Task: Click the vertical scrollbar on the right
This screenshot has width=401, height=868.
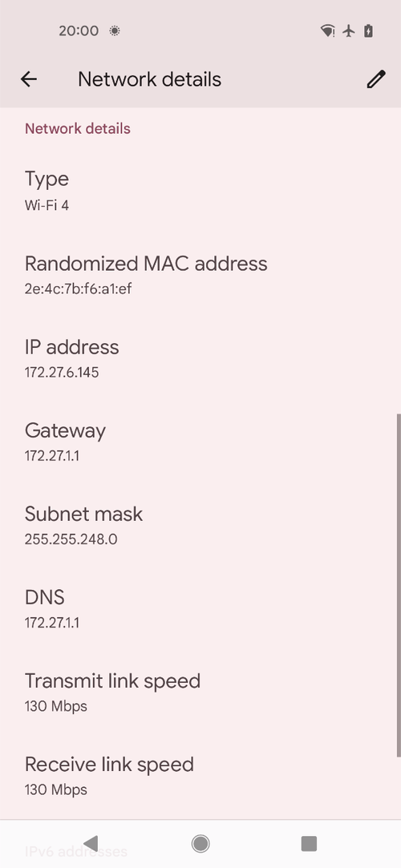Action: pyautogui.click(x=399, y=584)
